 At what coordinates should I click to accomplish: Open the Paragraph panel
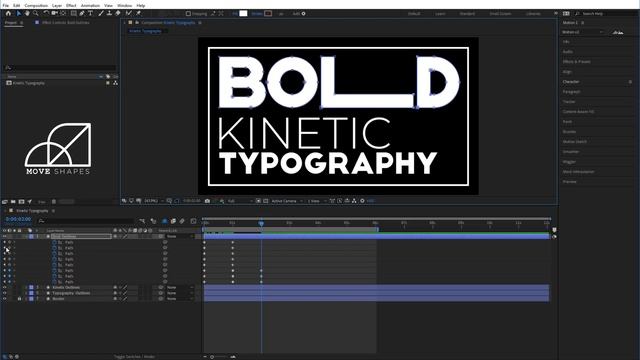[571, 92]
